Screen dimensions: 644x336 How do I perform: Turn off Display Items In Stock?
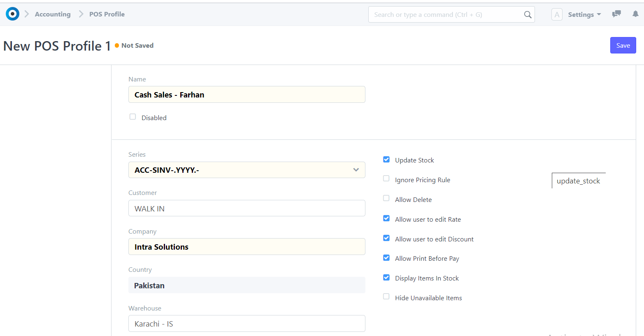point(386,277)
